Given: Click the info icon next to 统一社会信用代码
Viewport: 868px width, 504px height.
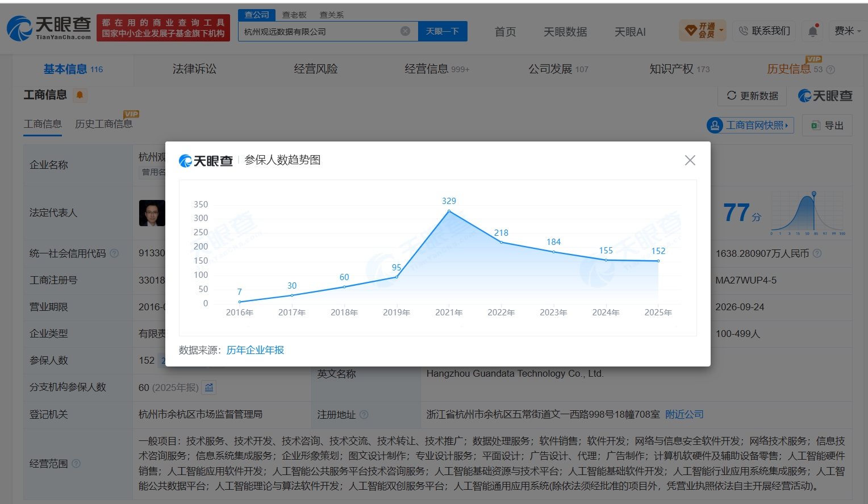Looking at the screenshot, I should [x=114, y=253].
